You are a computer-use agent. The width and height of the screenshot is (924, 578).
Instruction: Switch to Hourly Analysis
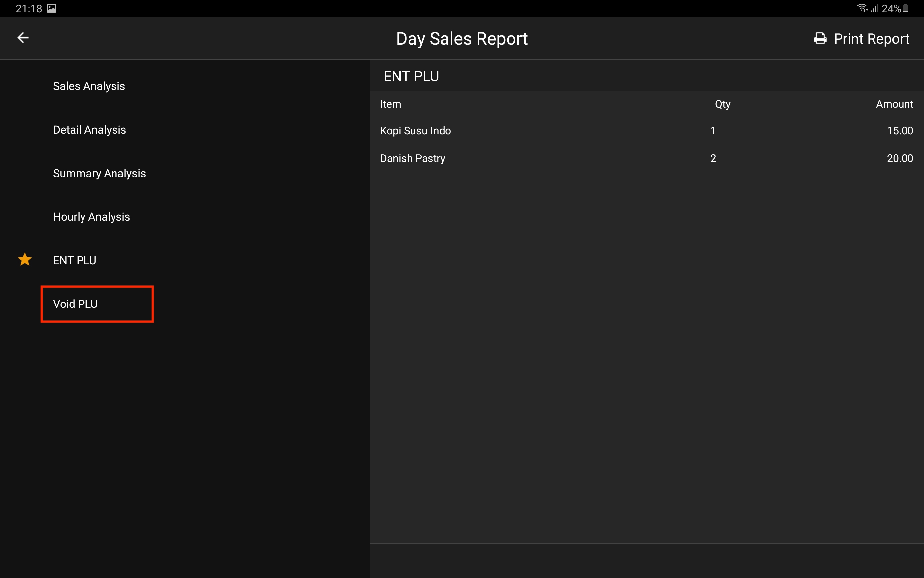pyautogui.click(x=91, y=217)
